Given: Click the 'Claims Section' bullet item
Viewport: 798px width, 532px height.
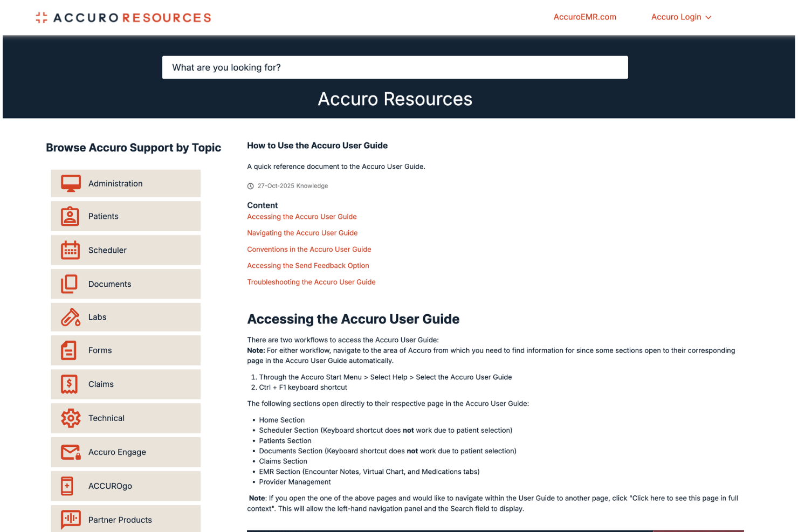Looking at the screenshot, I should [283, 461].
